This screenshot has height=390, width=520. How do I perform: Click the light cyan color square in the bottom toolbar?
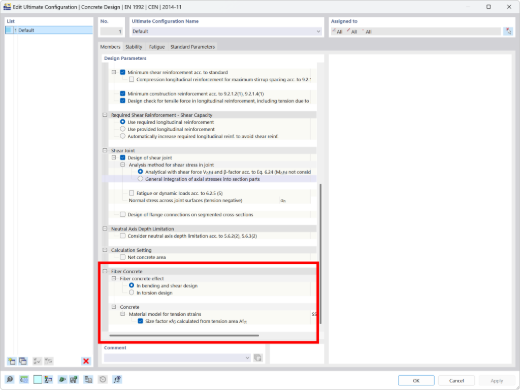click(38, 379)
